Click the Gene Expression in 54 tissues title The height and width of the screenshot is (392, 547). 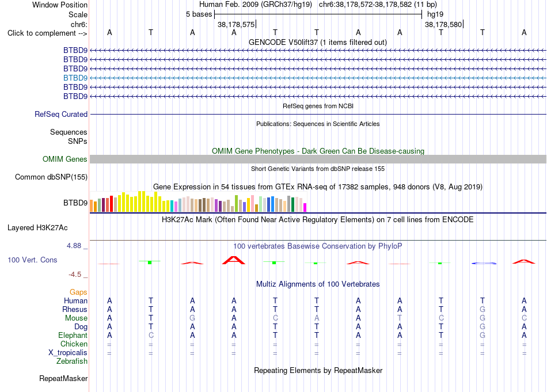pos(318,187)
